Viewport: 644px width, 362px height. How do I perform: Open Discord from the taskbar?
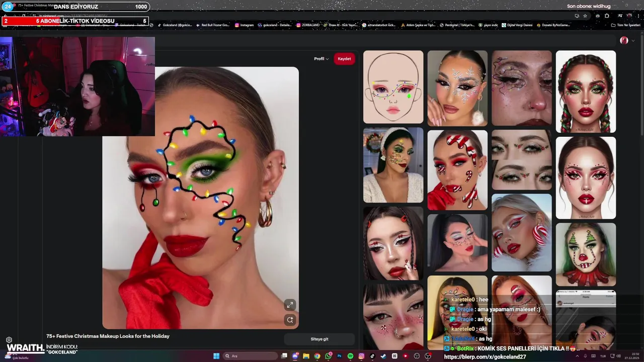click(295, 356)
